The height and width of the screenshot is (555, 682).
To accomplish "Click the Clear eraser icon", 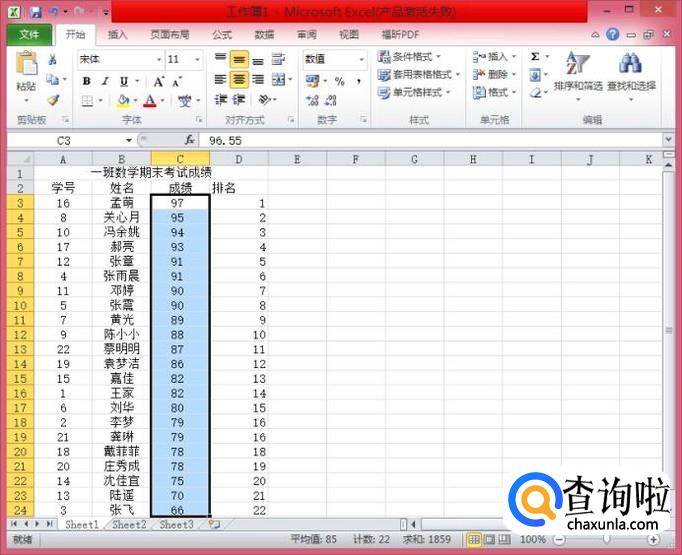I will 535,93.
